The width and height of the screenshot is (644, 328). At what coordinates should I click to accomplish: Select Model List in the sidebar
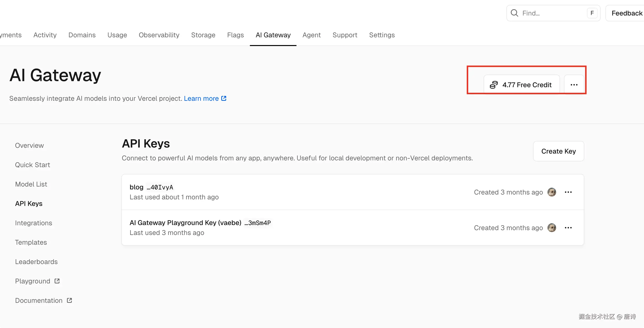tap(31, 184)
